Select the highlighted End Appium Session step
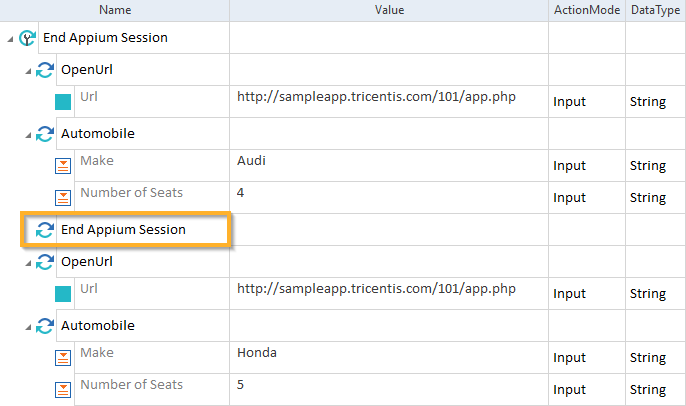The width and height of the screenshot is (686, 406). click(137, 230)
